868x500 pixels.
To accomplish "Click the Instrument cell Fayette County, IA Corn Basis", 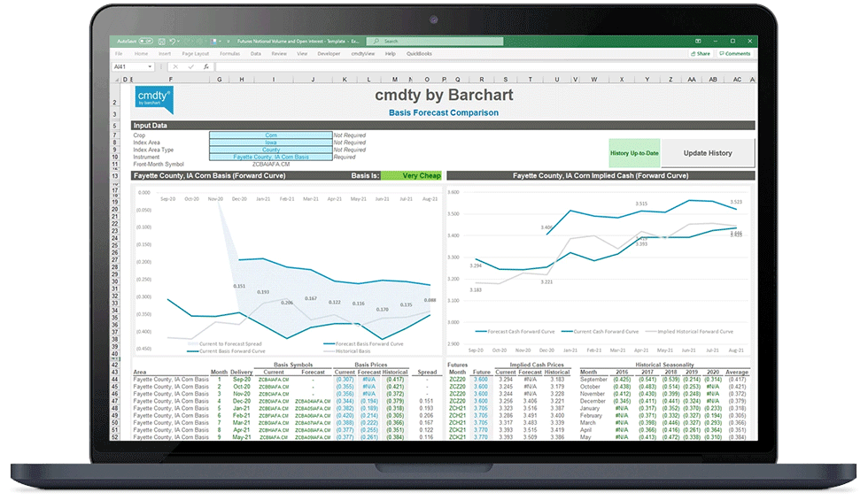I will (271, 158).
